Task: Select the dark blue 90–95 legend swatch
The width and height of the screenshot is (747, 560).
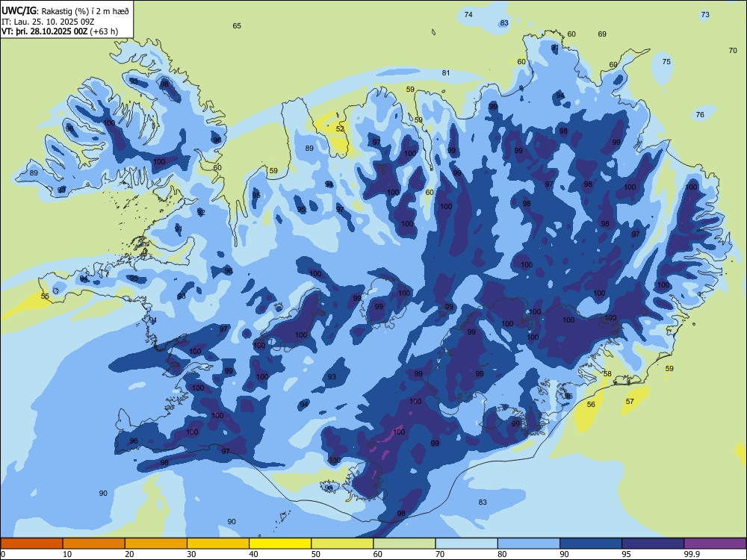Action: (591, 544)
